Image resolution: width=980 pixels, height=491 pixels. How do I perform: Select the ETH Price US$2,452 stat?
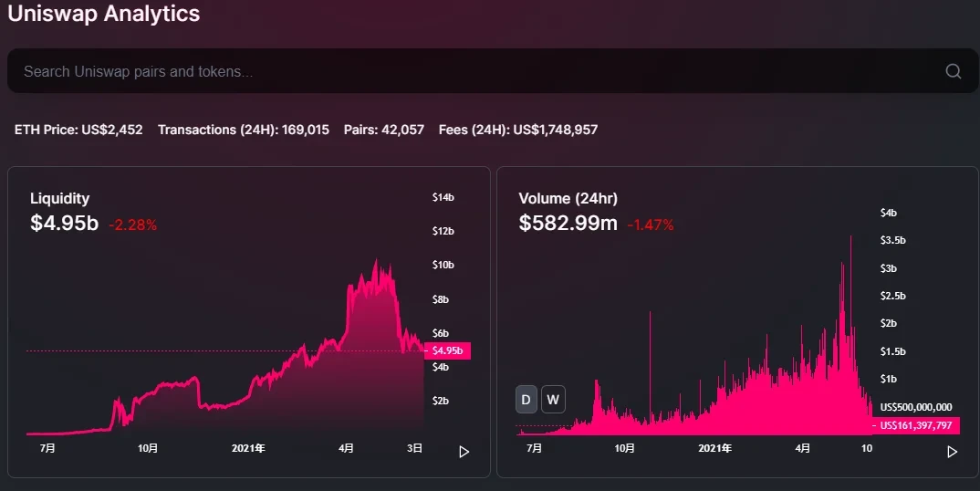tap(78, 130)
